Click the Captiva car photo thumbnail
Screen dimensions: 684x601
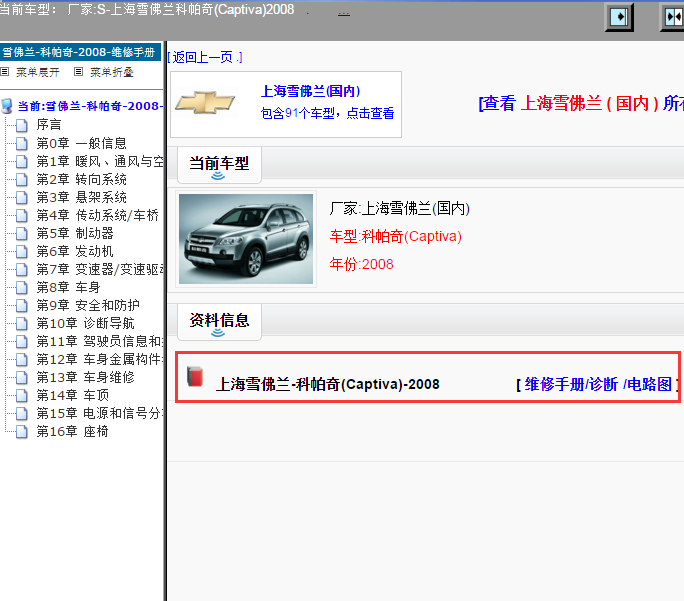tap(246, 239)
